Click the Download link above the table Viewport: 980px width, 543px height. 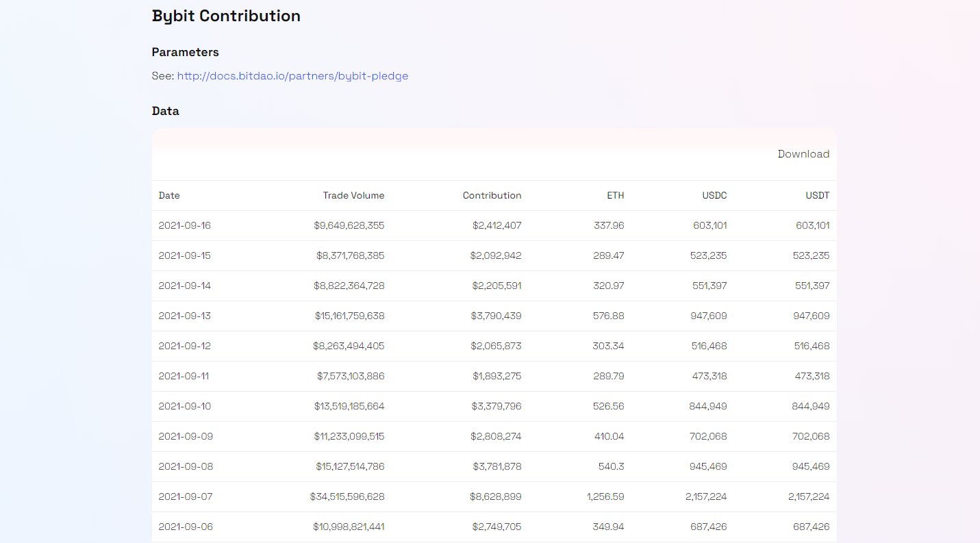point(803,154)
